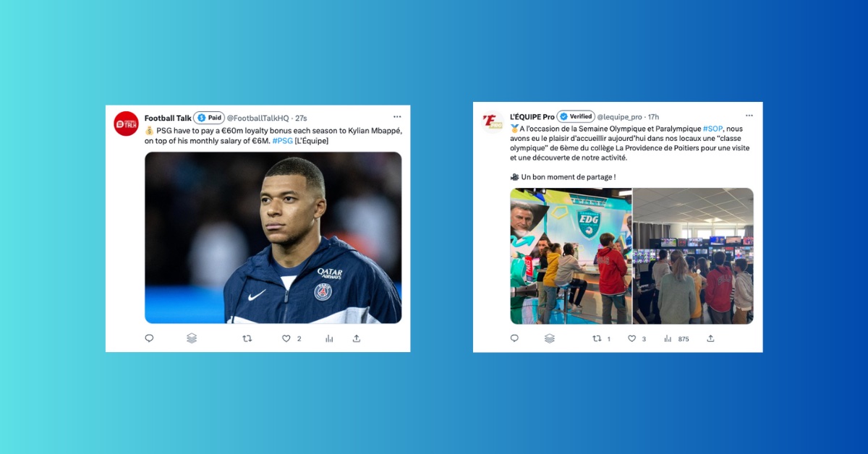Click the Paid badge next to Football Talk
This screenshot has height=454, width=868.
[209, 118]
